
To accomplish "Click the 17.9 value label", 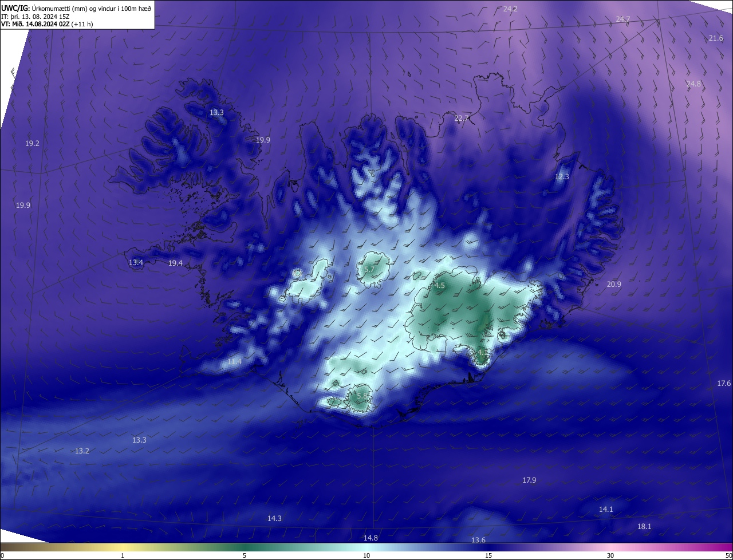I will pos(529,480).
